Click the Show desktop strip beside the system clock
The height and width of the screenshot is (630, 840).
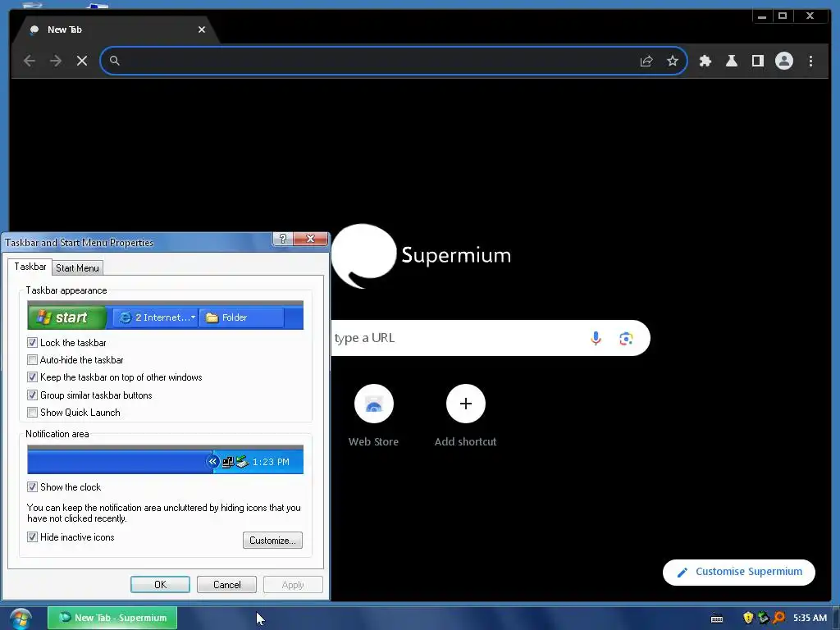pos(836,619)
